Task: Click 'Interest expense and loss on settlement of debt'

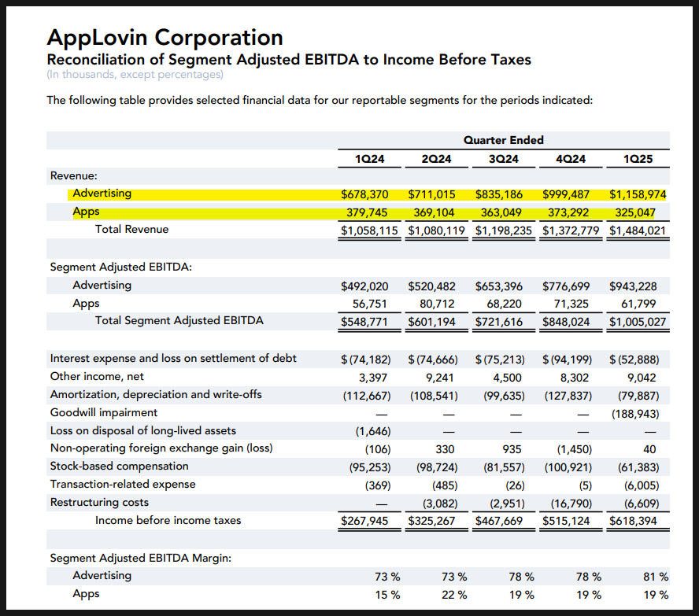Action: click(x=173, y=359)
